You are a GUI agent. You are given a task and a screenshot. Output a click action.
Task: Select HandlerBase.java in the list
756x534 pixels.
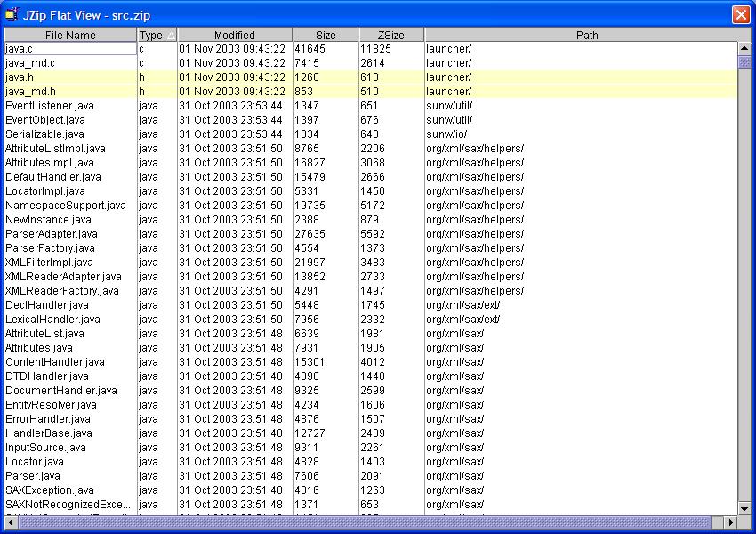point(49,433)
